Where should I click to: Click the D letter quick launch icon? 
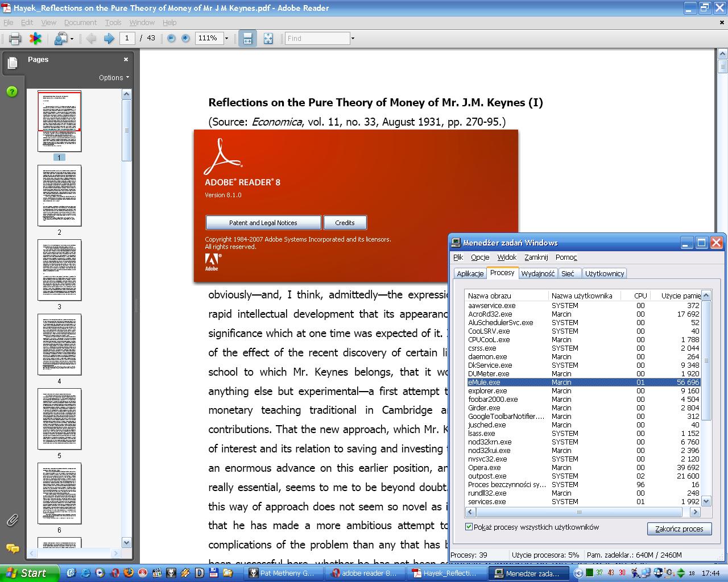click(200, 573)
